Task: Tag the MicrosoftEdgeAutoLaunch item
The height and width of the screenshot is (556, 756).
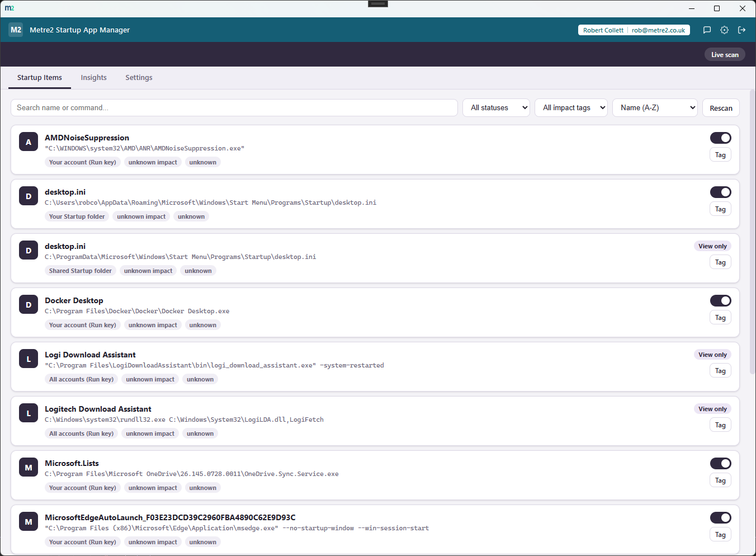Action: pyautogui.click(x=720, y=535)
